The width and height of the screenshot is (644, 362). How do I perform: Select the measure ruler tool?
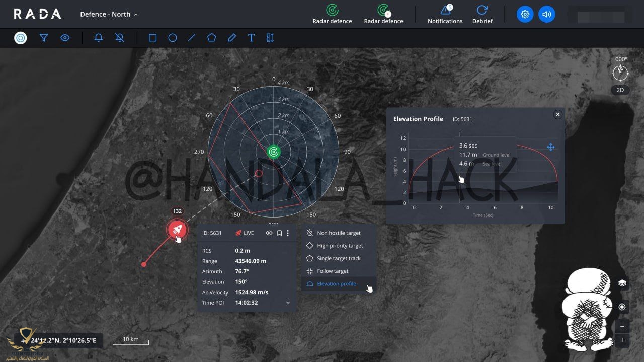(270, 38)
